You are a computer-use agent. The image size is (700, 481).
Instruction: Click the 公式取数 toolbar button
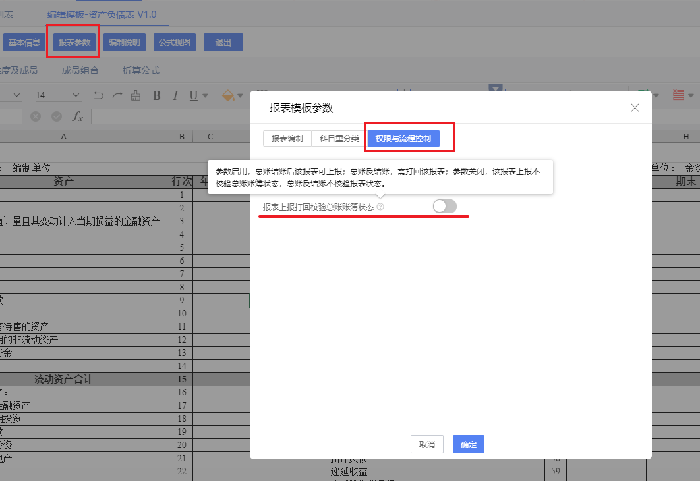[x=174, y=42]
